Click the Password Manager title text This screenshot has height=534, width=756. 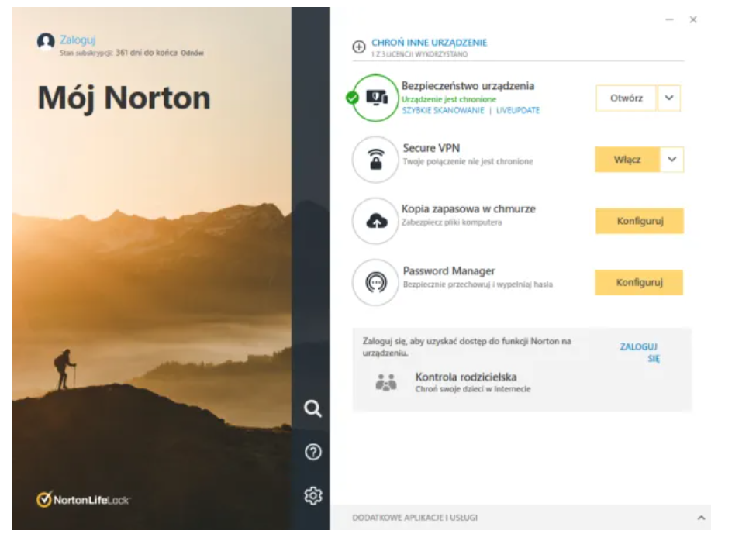tap(449, 270)
